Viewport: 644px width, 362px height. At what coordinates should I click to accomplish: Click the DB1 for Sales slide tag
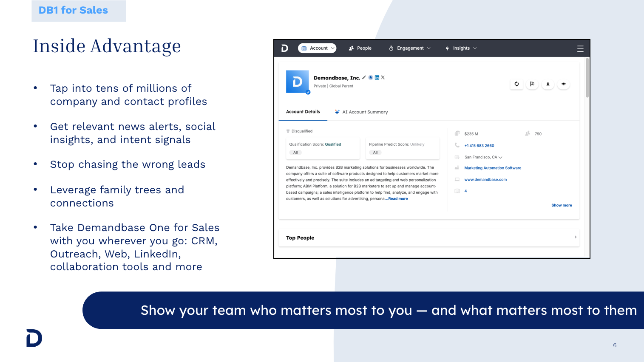point(79,11)
